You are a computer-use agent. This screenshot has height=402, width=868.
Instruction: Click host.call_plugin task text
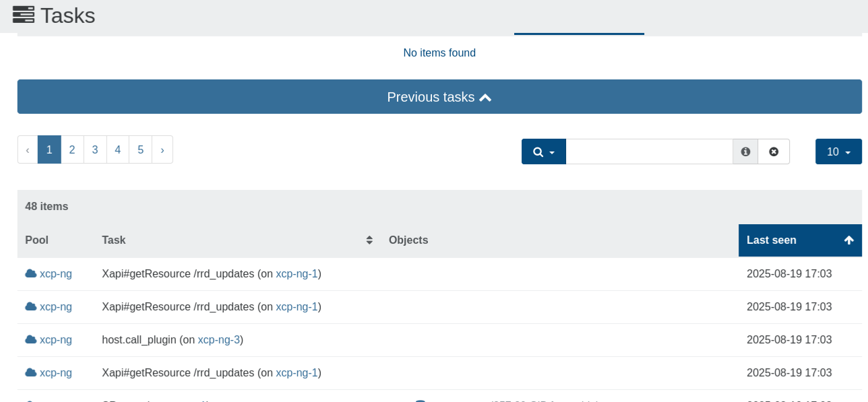tap(139, 340)
